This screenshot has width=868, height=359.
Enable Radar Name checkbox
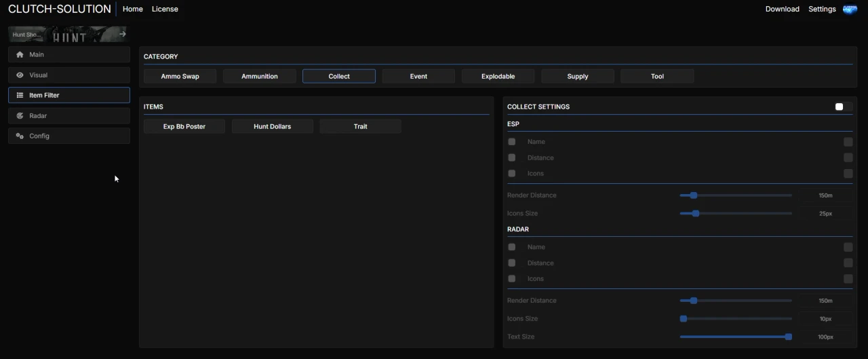(x=512, y=247)
